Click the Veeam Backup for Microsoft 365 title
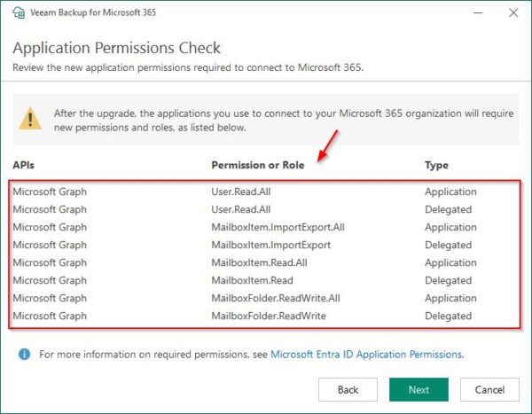The width and height of the screenshot is (532, 414). coord(93,12)
